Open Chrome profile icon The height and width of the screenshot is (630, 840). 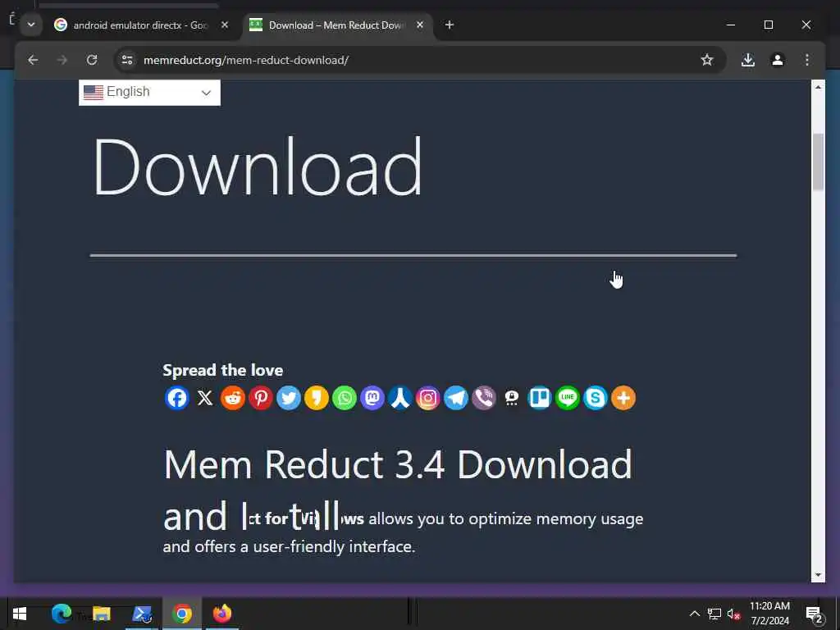click(x=778, y=60)
